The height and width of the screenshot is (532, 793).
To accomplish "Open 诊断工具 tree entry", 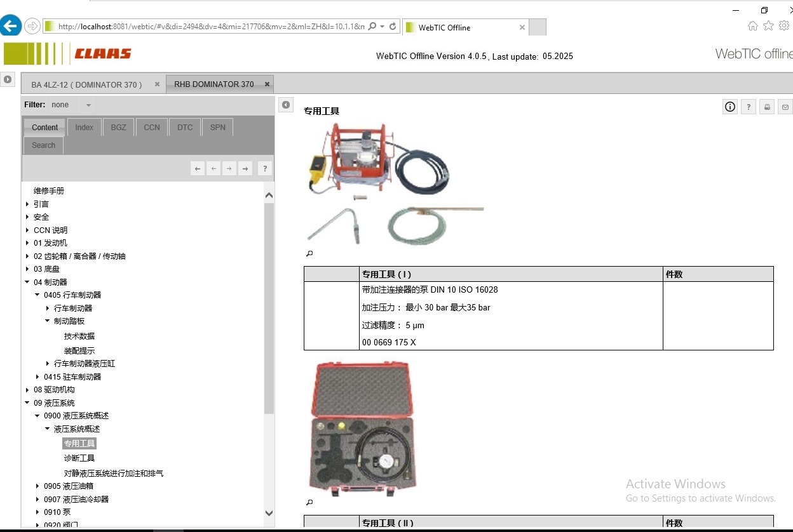I will (79, 458).
